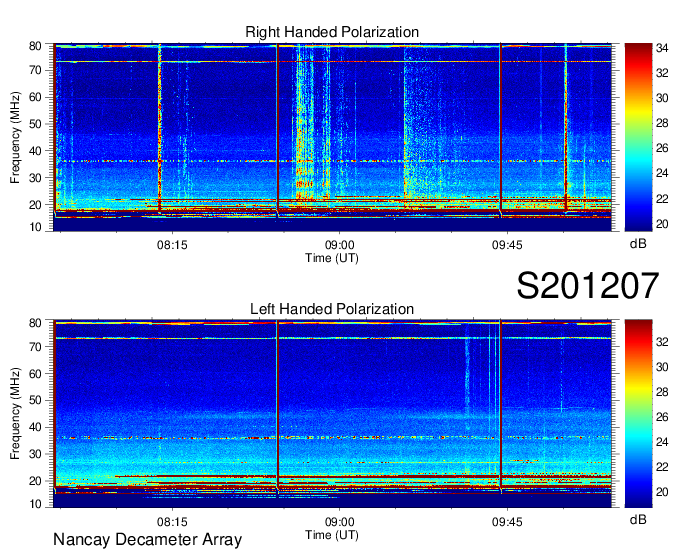680x552 pixels.
Task: Click the "30" frequency tick of Right Handed plot
Action: point(35,178)
